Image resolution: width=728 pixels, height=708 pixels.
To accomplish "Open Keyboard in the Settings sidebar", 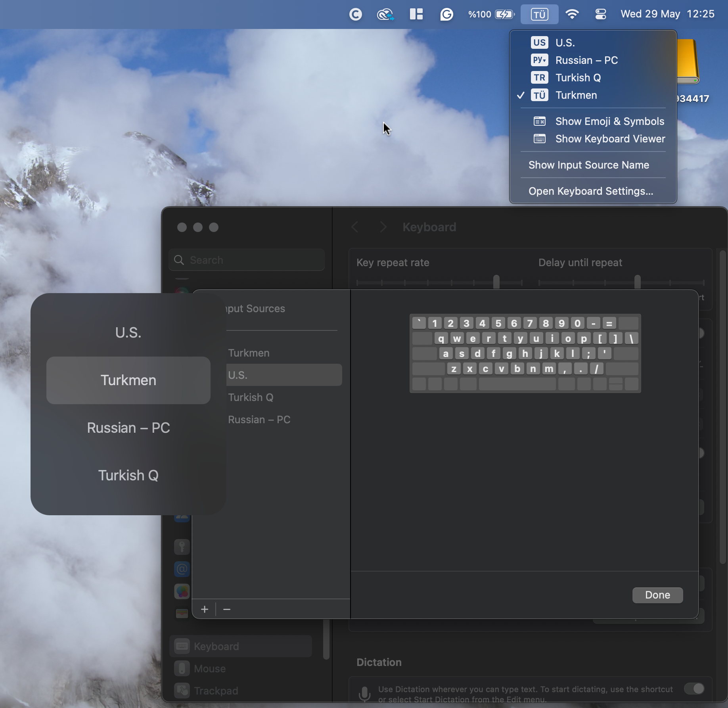I will point(241,647).
